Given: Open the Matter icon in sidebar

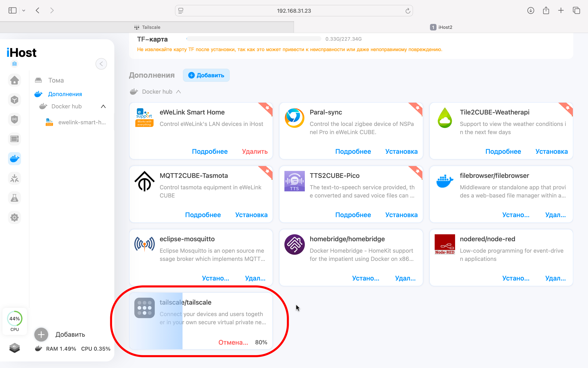Looking at the screenshot, I should (14, 178).
